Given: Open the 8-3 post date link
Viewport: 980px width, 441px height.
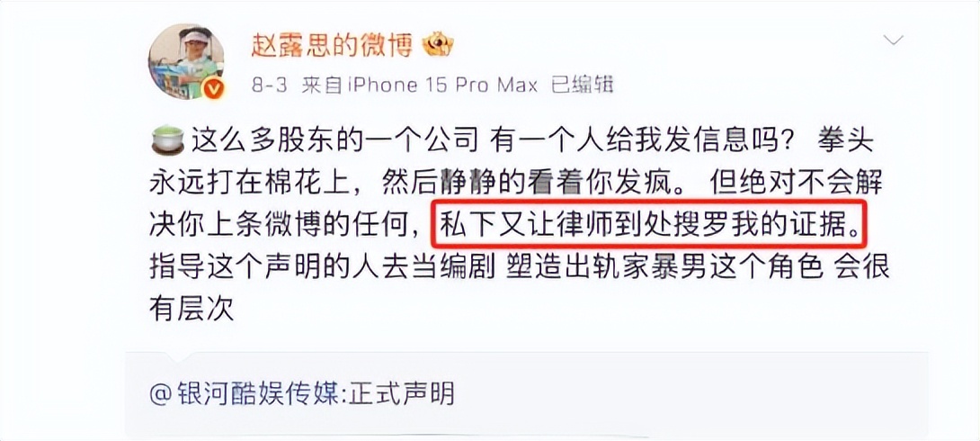Looking at the screenshot, I should [x=270, y=85].
